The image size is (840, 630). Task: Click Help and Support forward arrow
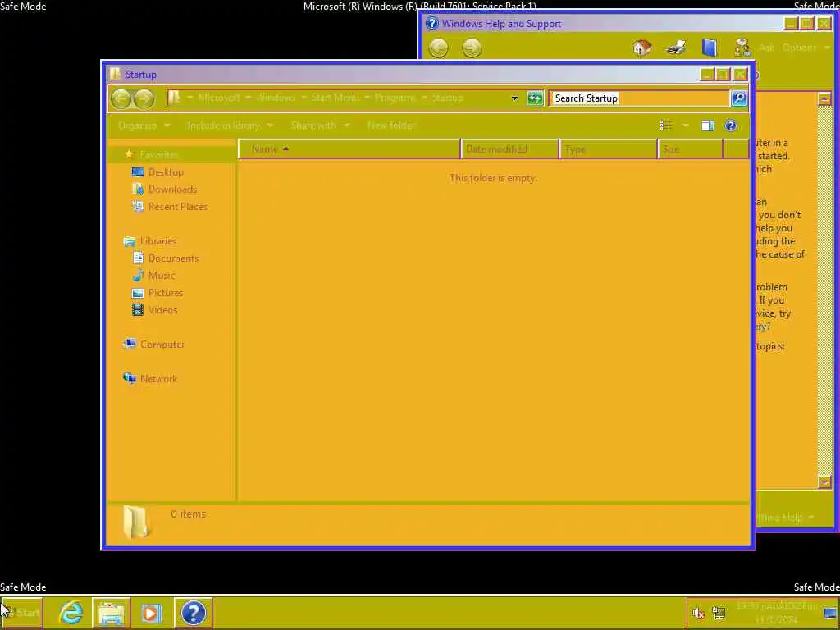tap(472, 48)
